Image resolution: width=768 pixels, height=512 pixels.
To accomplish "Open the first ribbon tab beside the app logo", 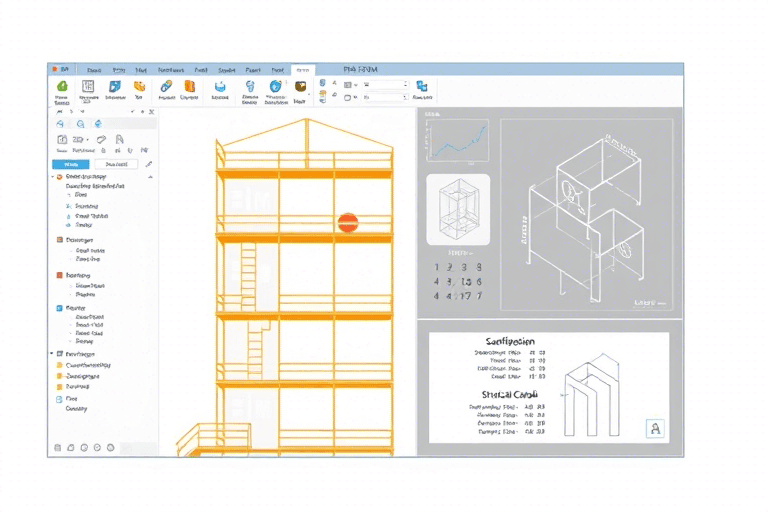I will [x=93, y=70].
